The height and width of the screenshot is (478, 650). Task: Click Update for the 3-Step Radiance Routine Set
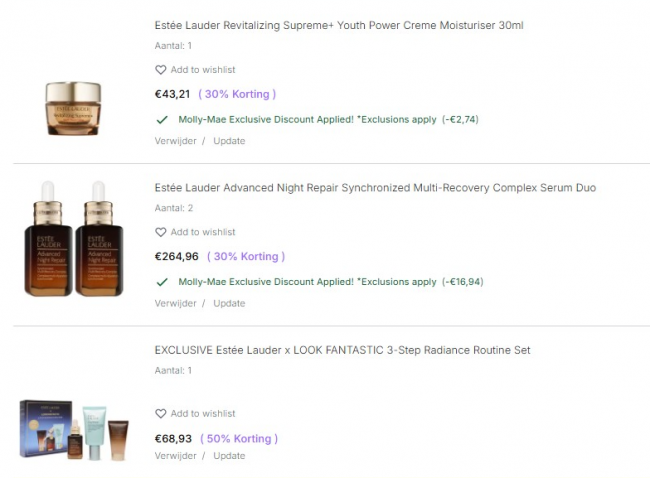229,456
